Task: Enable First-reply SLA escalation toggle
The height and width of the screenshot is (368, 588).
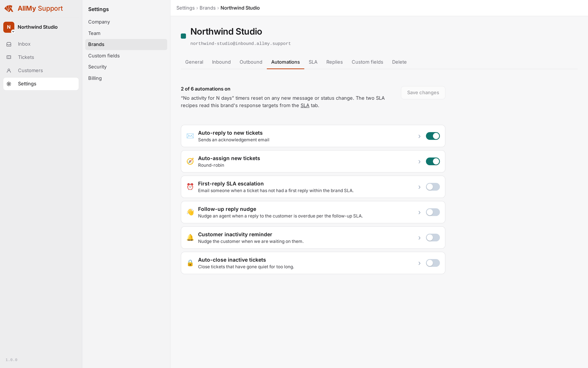Action: point(433,187)
